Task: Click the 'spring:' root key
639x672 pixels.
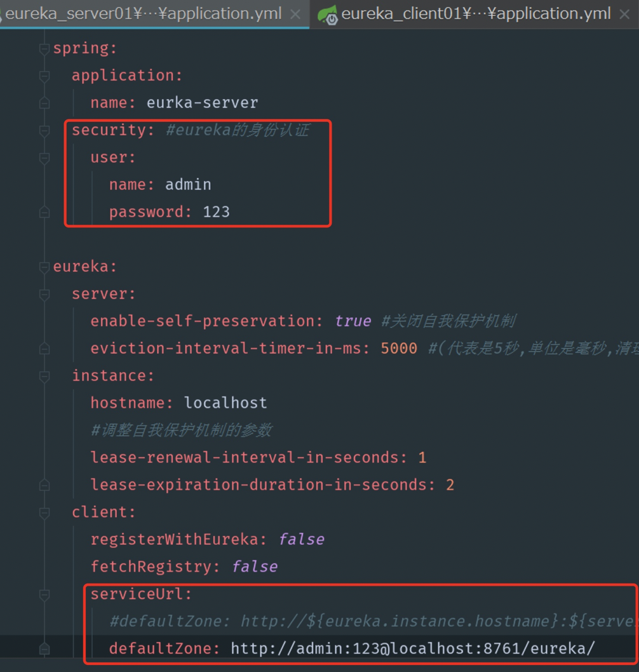Action: 85,48
